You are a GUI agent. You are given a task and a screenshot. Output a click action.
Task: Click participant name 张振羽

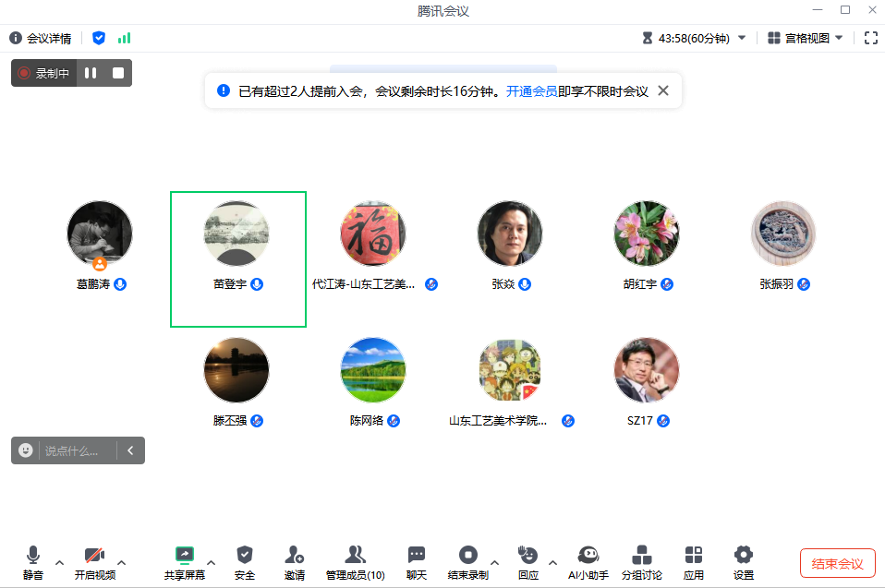tap(776, 284)
